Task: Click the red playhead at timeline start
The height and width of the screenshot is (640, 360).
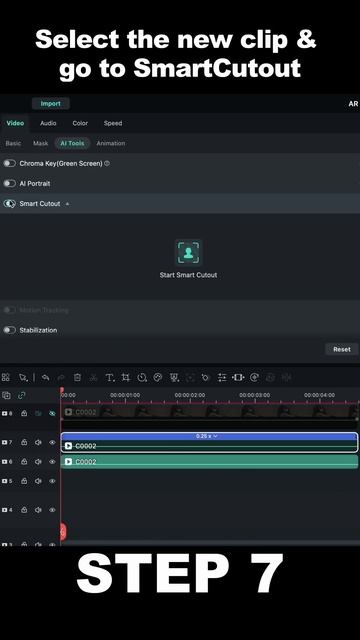Action: [x=62, y=391]
